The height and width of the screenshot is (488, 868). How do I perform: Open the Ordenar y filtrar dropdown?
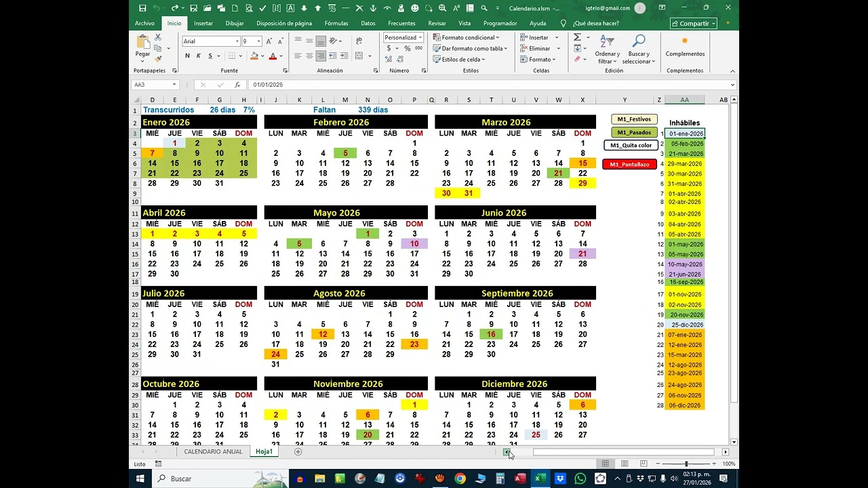click(x=607, y=48)
